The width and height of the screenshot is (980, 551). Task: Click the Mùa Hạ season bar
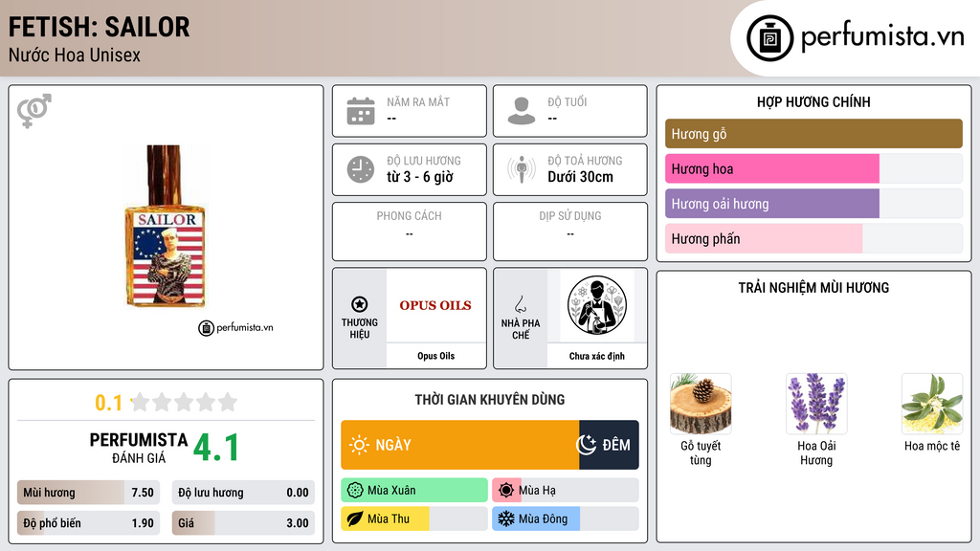pos(566,491)
